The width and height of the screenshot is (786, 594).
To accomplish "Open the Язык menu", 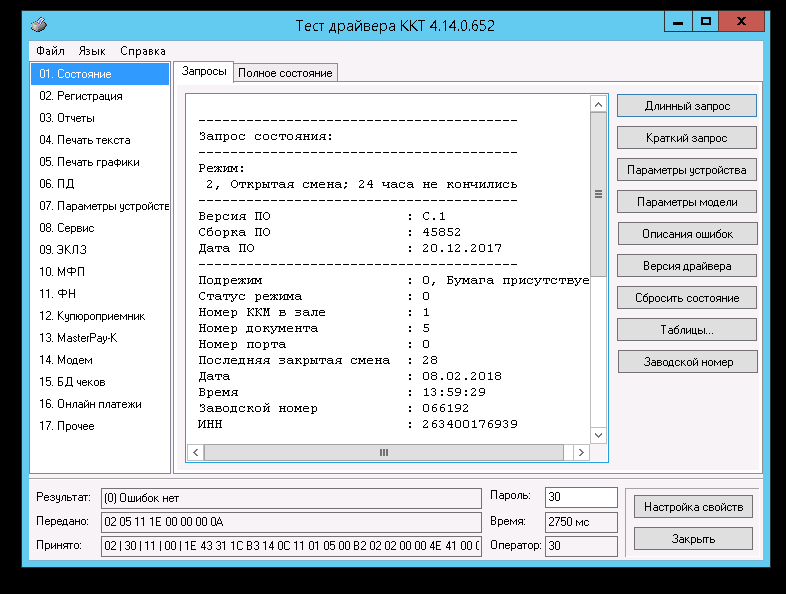I will [92, 51].
